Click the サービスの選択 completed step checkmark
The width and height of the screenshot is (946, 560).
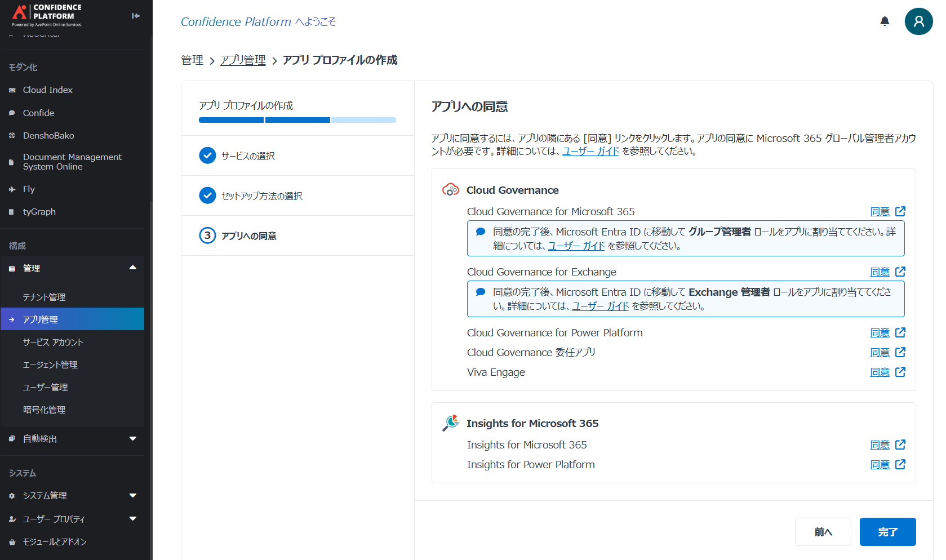click(207, 155)
